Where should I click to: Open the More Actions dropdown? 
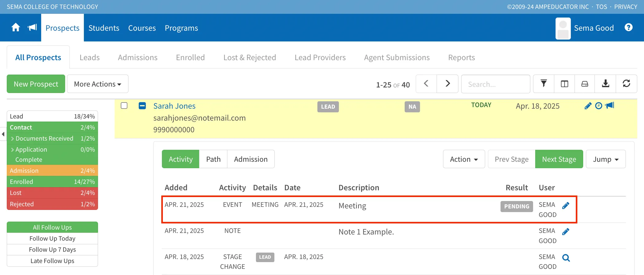click(98, 84)
